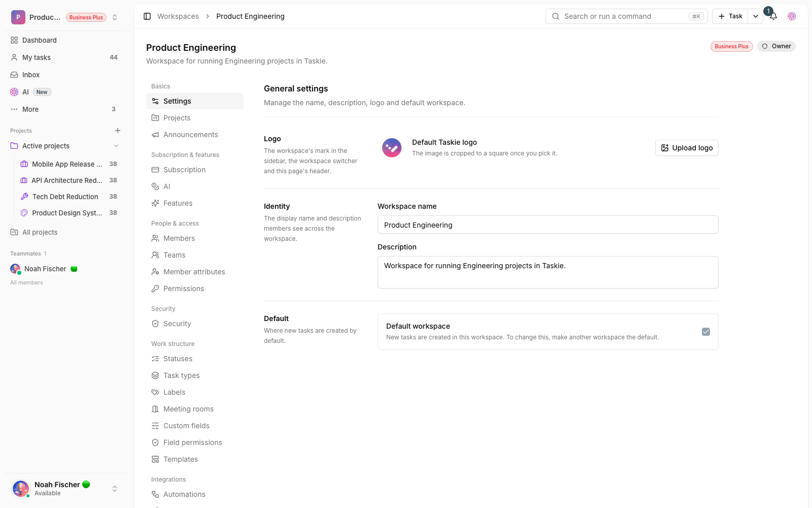The height and width of the screenshot is (508, 812).
Task: Toggle the Default workspace checkbox
Action: click(x=706, y=332)
